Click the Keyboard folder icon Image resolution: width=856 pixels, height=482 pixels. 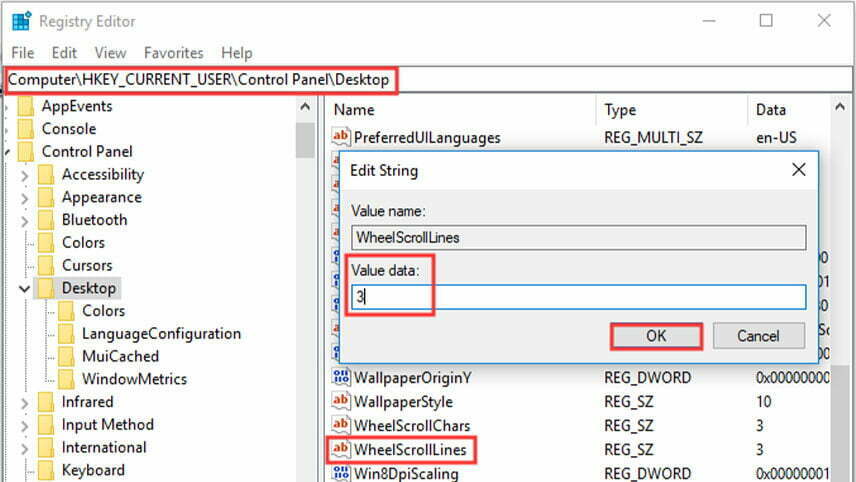[46, 470]
